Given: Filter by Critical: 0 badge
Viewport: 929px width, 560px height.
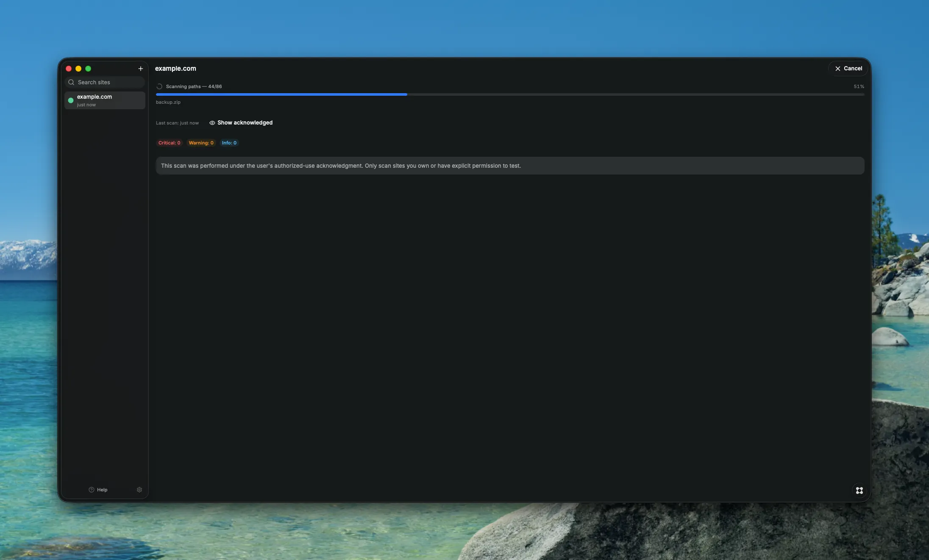Looking at the screenshot, I should tap(169, 143).
